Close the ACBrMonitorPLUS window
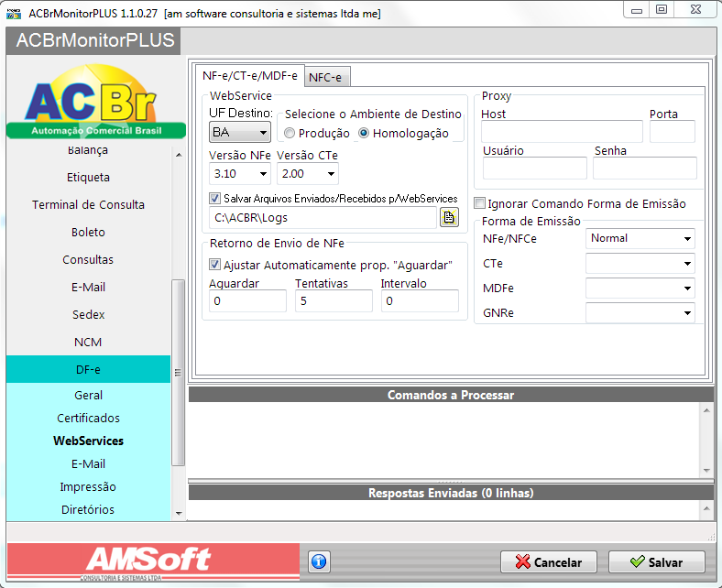 (x=695, y=10)
